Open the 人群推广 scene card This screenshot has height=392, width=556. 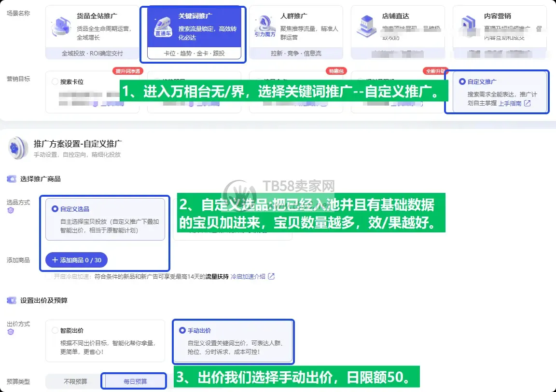tap(296, 32)
